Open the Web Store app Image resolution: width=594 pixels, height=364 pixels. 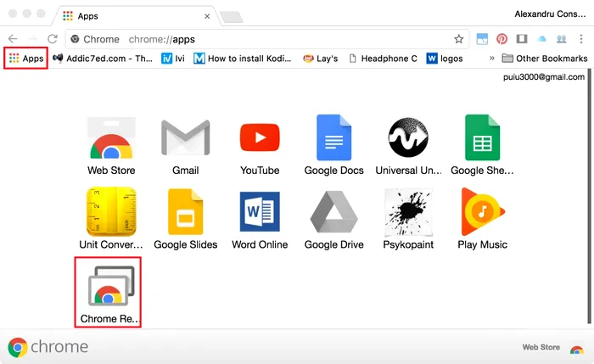click(111, 146)
